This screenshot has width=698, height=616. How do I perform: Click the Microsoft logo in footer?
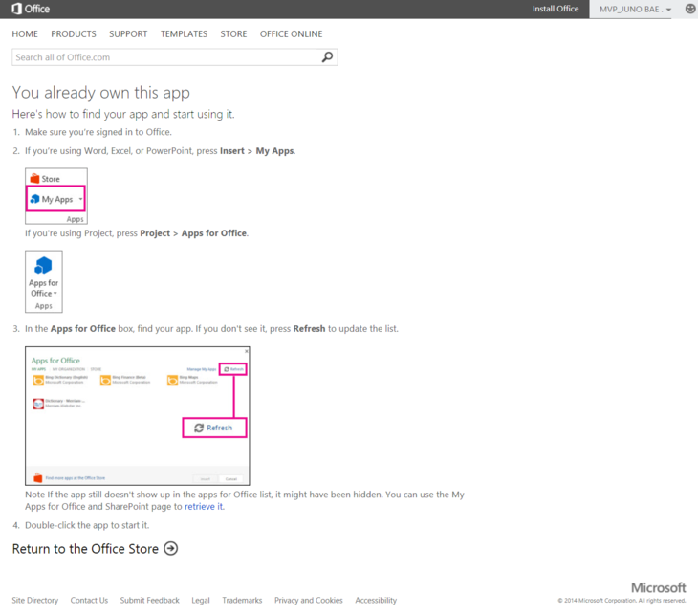coord(659,588)
